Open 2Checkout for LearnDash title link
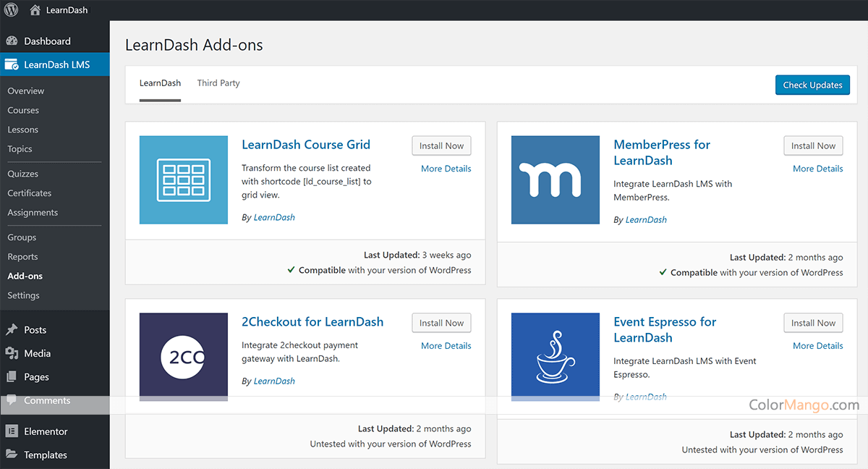Screen dimensions: 868x469 312,322
